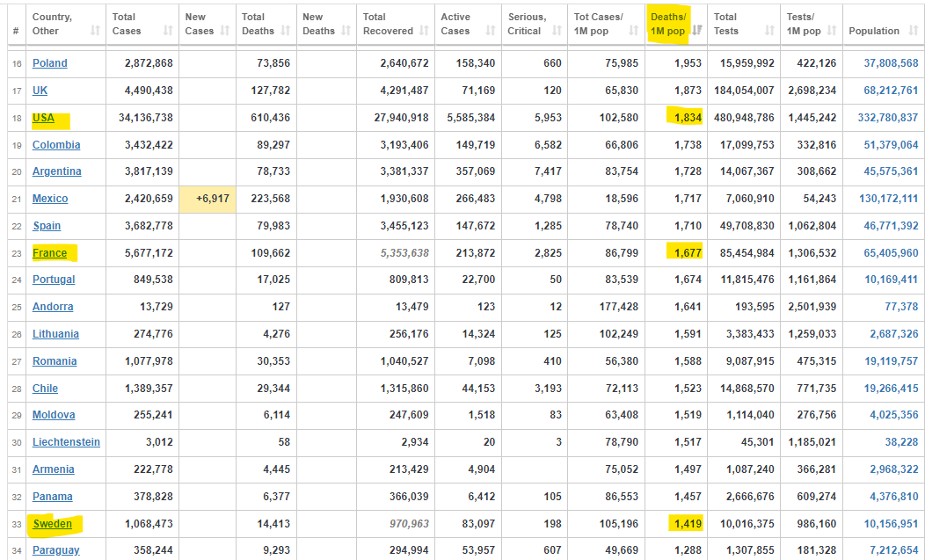Sort table by Active Cases arrows

[491, 31]
